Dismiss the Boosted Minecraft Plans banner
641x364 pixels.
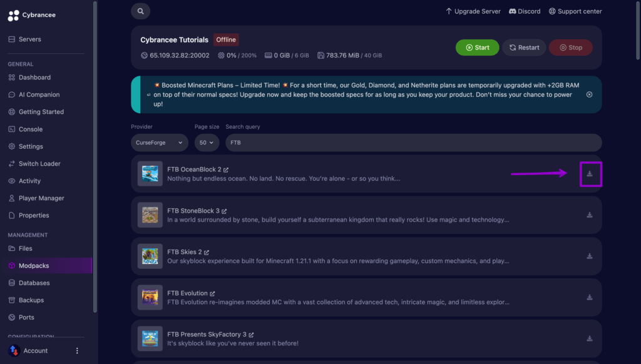589,94
